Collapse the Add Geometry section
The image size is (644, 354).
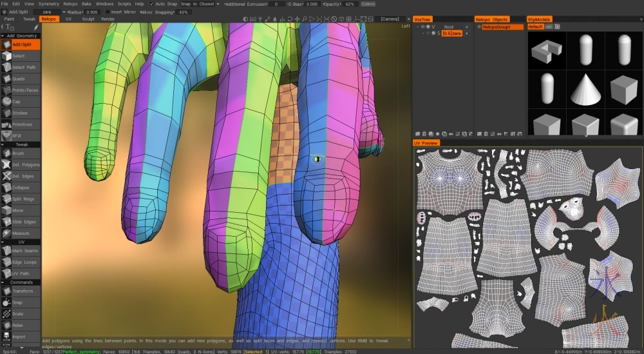(x=19, y=35)
